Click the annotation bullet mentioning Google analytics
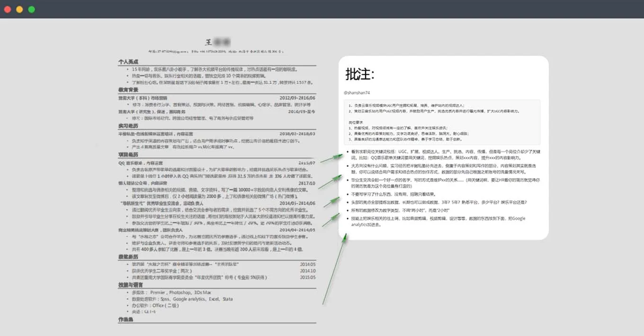The width and height of the screenshot is (644, 336). [x=438, y=221]
